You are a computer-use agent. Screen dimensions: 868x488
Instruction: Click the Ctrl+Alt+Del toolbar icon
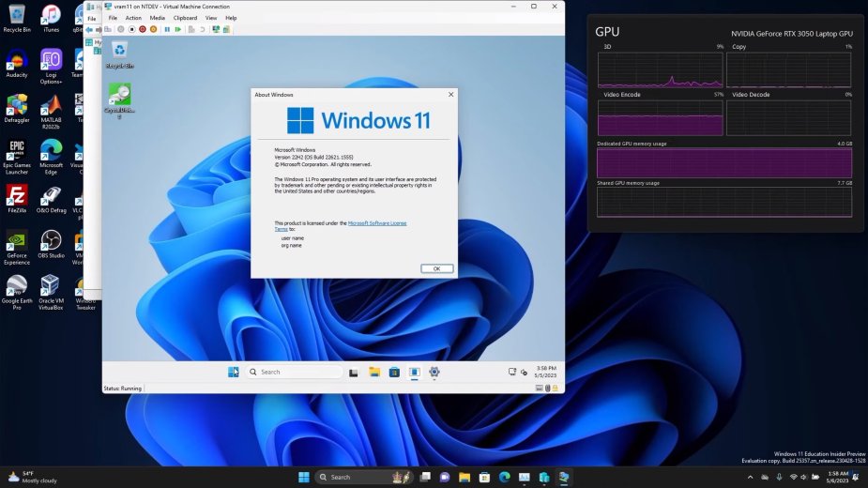[x=108, y=29]
